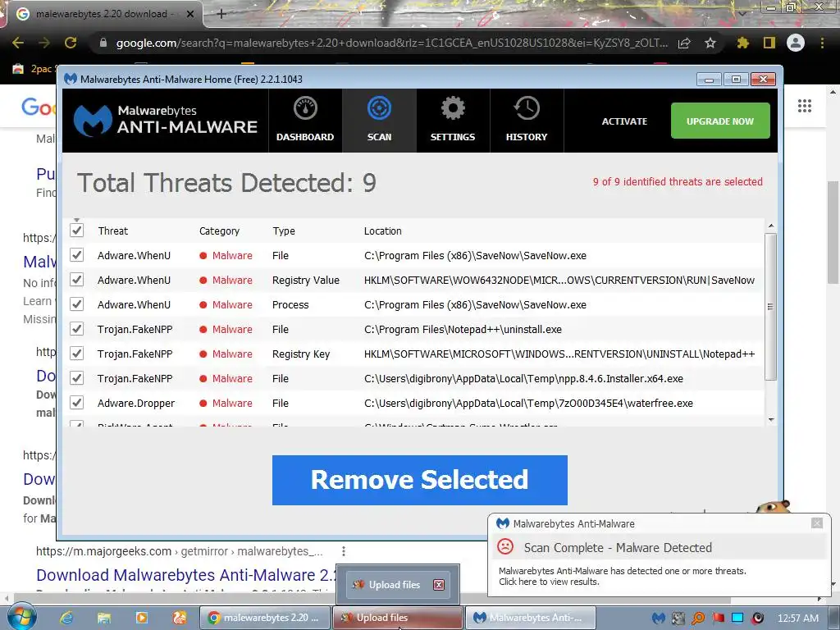
Task: Open Google apps grid icon
Action: (804, 106)
